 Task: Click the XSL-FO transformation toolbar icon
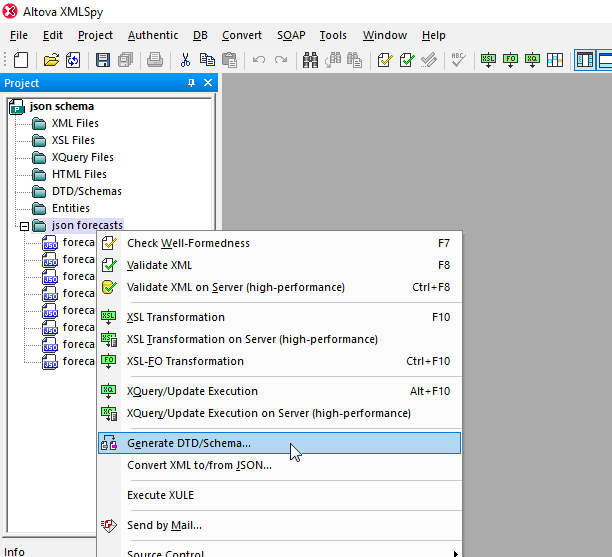tap(511, 60)
